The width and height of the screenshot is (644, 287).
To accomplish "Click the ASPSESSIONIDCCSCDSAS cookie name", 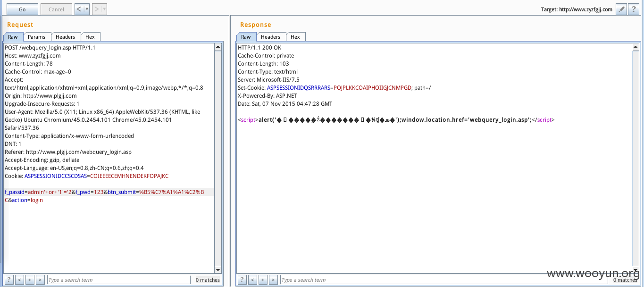I will 55,176.
